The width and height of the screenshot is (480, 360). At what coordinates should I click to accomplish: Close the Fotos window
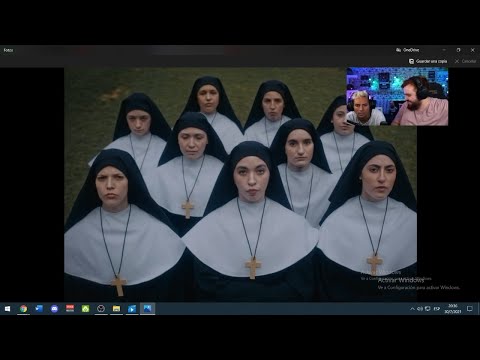(x=473, y=50)
